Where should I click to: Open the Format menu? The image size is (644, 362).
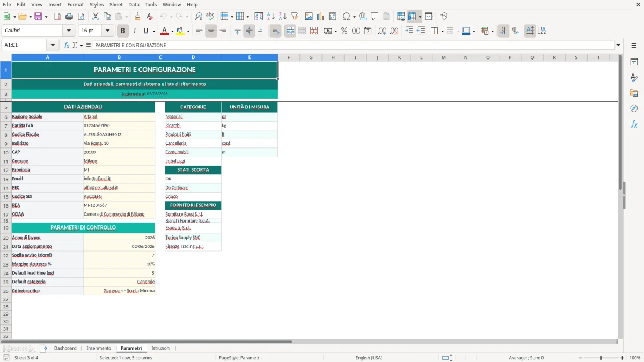(x=75, y=4)
